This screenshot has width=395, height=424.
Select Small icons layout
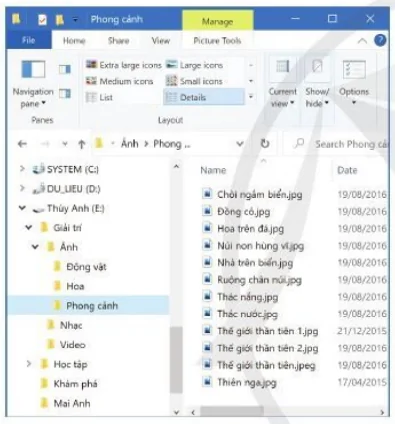pos(194,81)
